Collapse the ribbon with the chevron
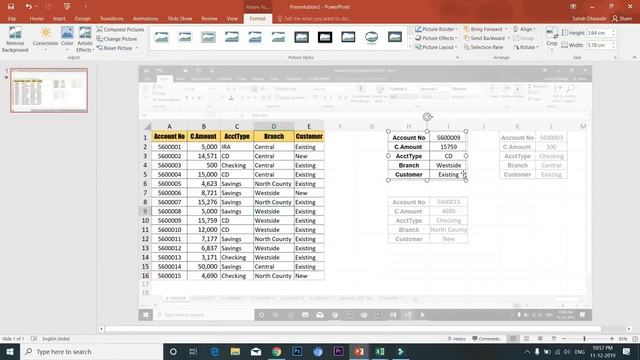The image size is (640, 360). tap(634, 58)
